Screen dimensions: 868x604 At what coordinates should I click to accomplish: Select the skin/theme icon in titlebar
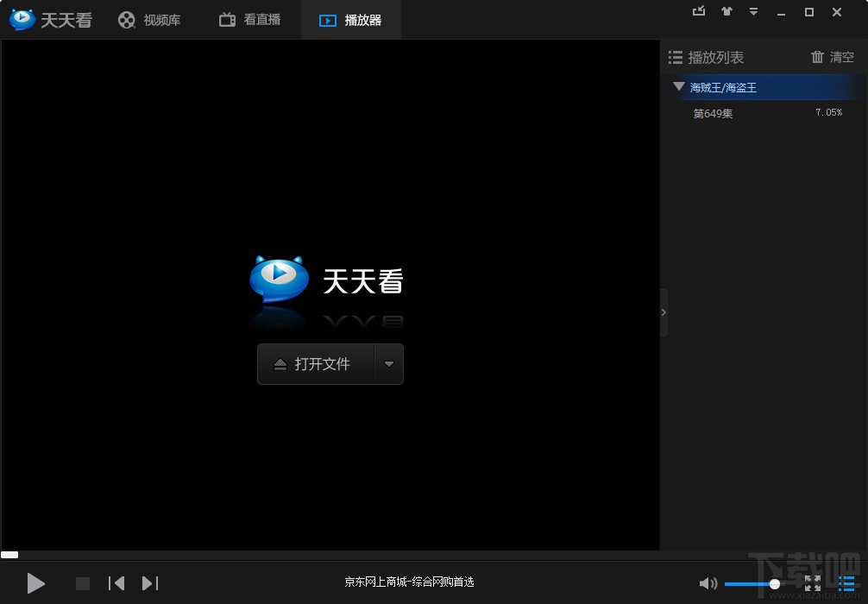point(726,11)
